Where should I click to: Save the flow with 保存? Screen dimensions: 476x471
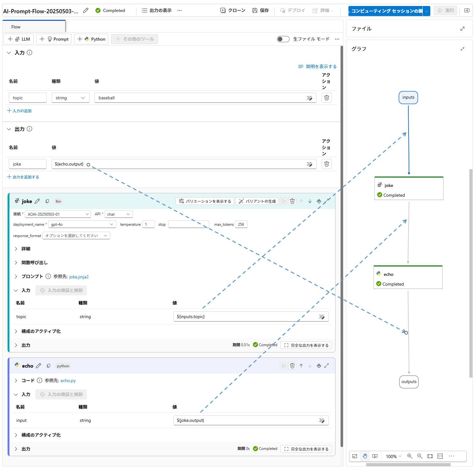pos(260,10)
